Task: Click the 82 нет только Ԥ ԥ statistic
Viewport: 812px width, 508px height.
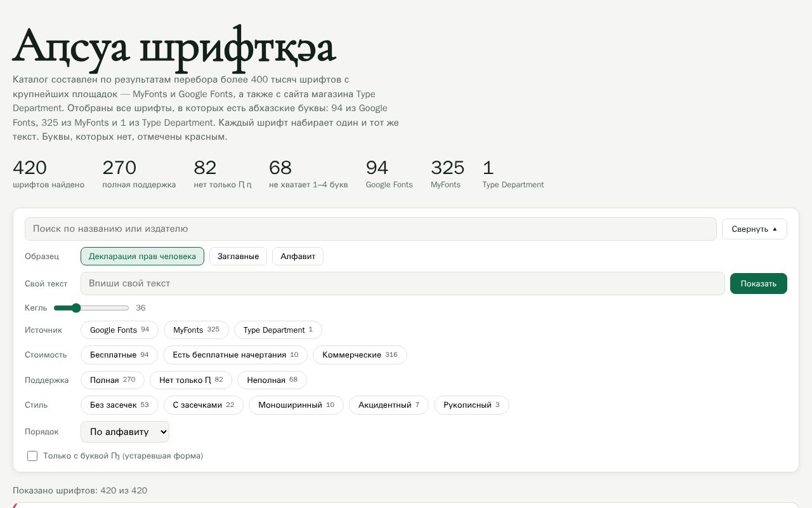Action: tap(223, 173)
